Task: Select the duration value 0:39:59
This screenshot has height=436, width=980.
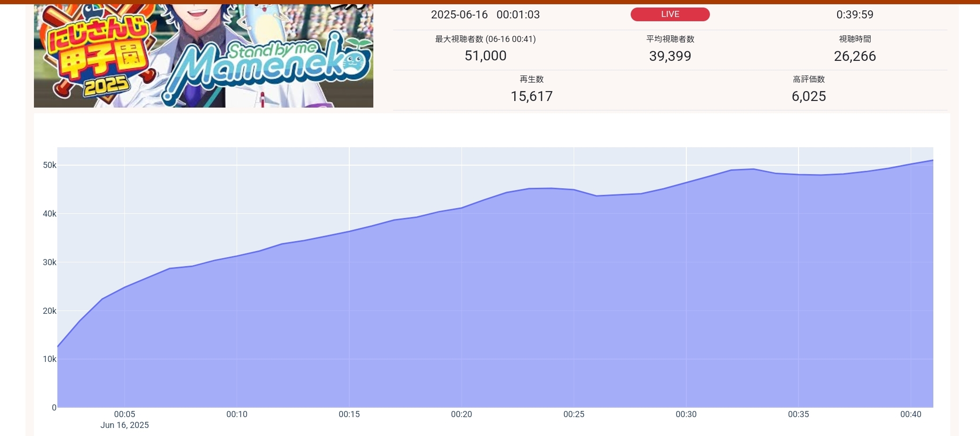Action: coord(855,15)
